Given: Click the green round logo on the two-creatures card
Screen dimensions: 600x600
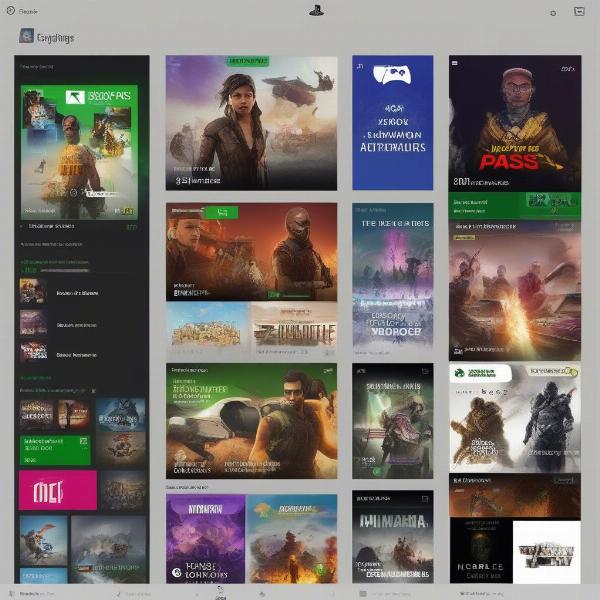Looking at the screenshot, I should [x=460, y=373].
